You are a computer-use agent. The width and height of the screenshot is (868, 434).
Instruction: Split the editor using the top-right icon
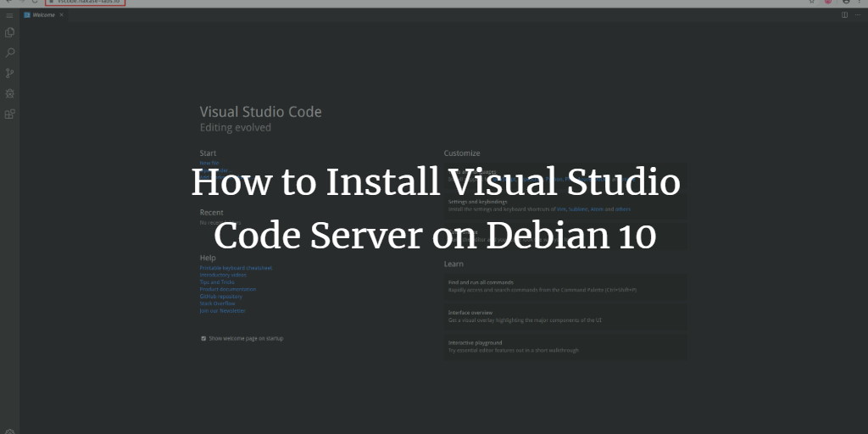tap(845, 15)
